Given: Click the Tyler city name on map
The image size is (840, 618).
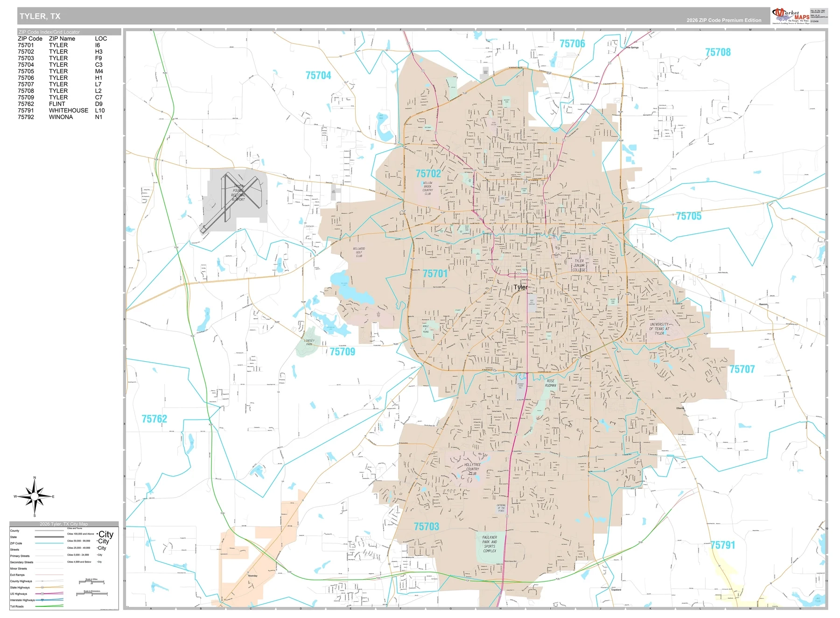Looking at the screenshot, I should pyautogui.click(x=520, y=287).
